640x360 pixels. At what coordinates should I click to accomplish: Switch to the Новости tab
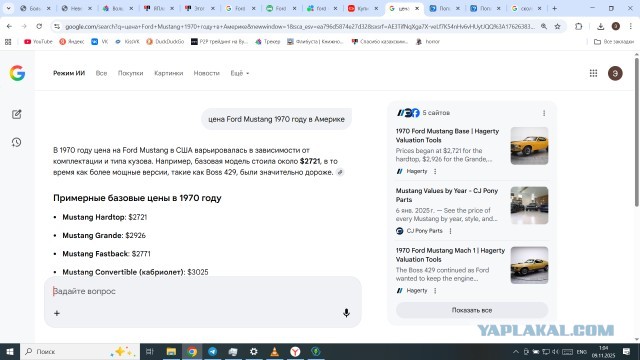pyautogui.click(x=207, y=73)
